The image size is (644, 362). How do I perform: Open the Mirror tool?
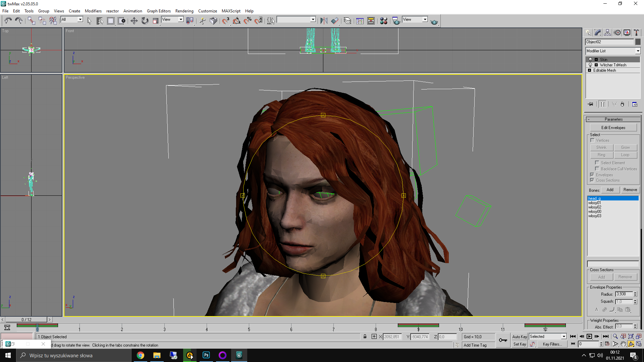pyautogui.click(x=324, y=21)
